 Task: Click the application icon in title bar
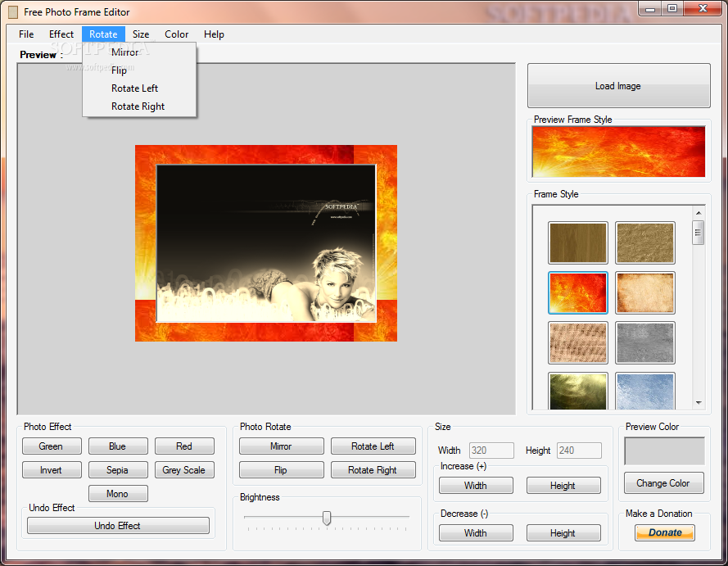click(x=13, y=12)
